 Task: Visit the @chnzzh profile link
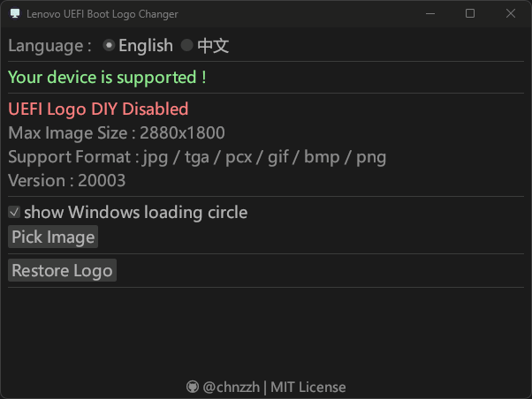coord(231,388)
